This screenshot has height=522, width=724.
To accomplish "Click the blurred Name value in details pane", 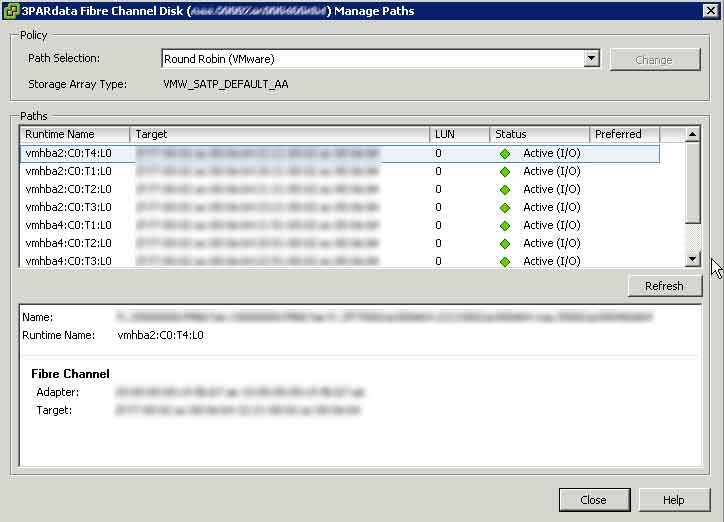I will (x=384, y=317).
